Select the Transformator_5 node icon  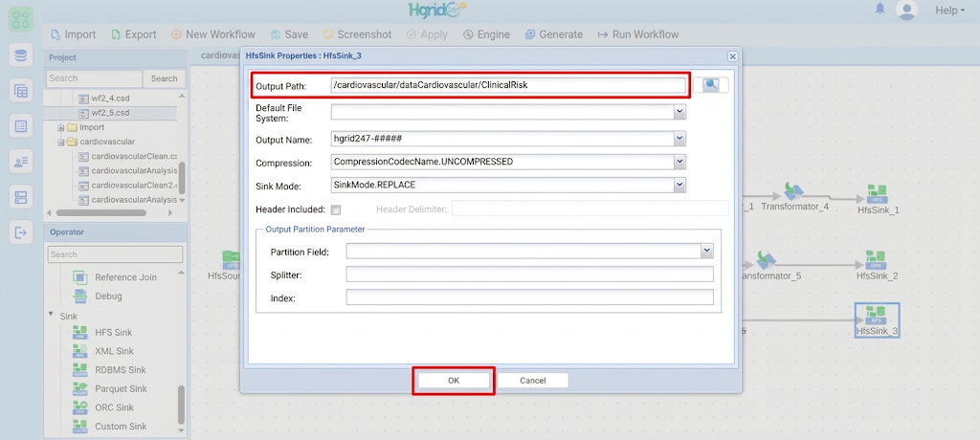tap(766, 259)
